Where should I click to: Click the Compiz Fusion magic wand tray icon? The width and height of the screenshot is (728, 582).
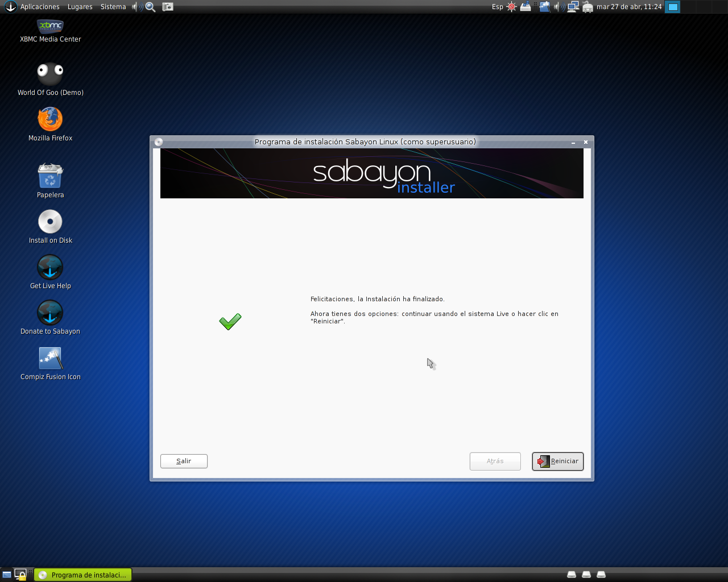tap(544, 7)
